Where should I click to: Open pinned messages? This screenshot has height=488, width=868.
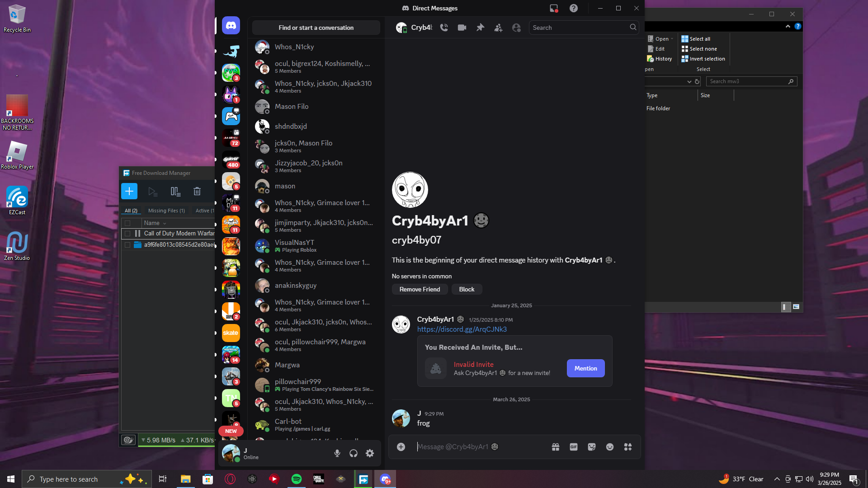point(480,28)
